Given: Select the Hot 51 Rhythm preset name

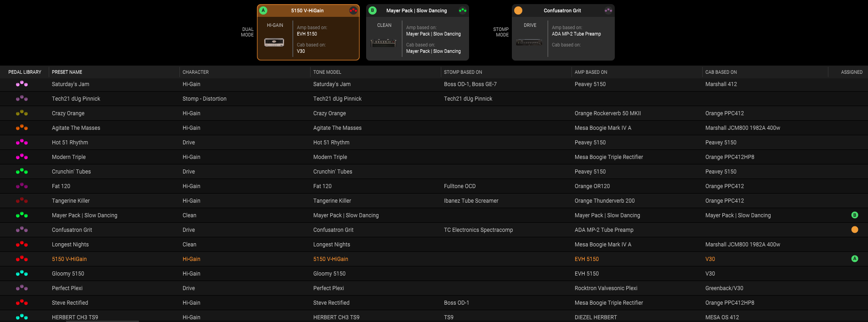Looking at the screenshot, I should [x=70, y=143].
